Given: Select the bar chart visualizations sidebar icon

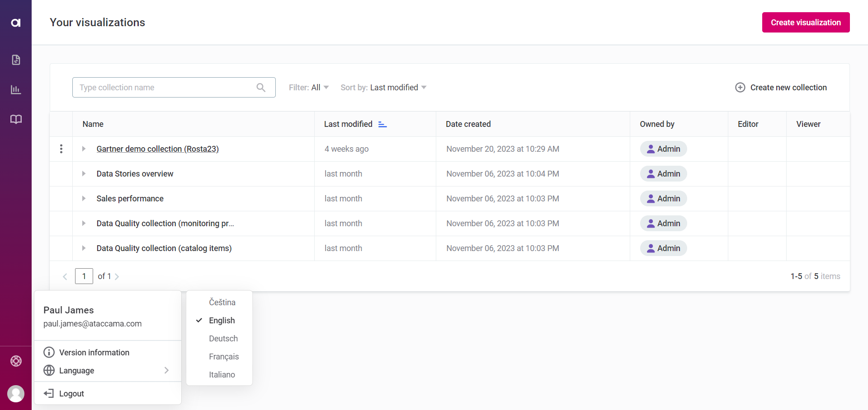Looking at the screenshot, I should tap(16, 89).
